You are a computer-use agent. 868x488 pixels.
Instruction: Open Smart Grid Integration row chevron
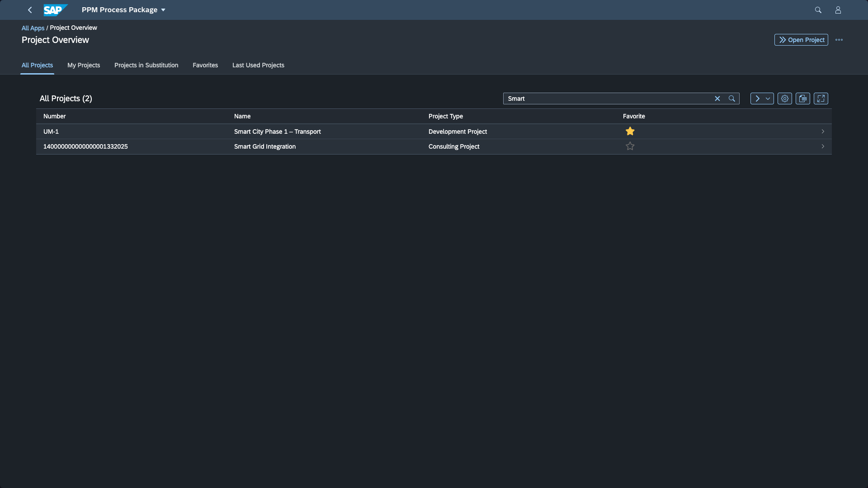pyautogui.click(x=822, y=146)
